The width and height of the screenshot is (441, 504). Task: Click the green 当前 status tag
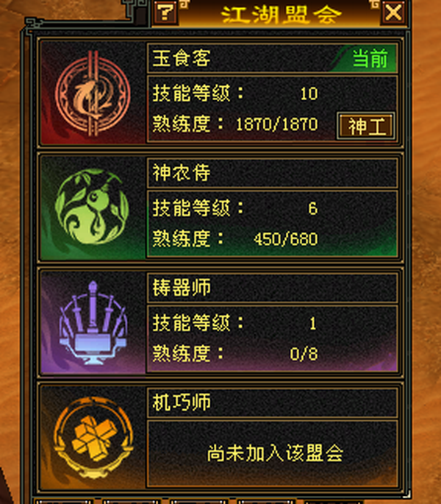tap(370, 59)
